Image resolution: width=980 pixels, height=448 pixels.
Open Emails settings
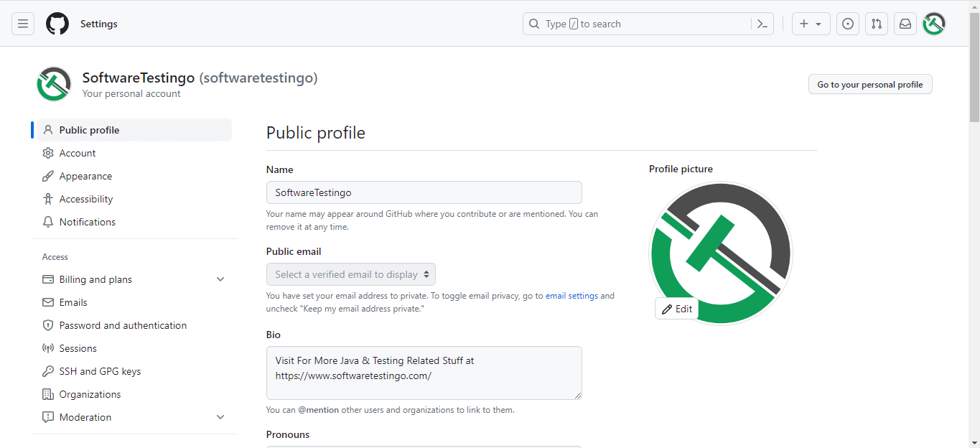pos(134,302)
